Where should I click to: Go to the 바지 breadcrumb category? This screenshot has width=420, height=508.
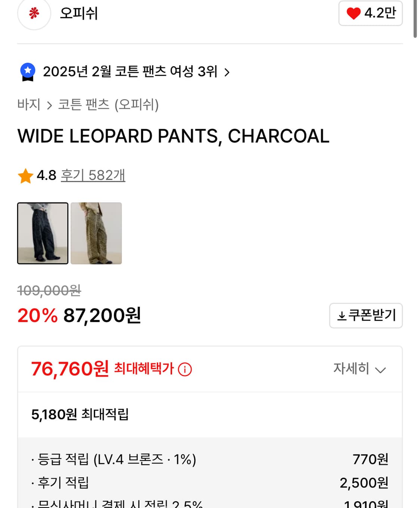(x=29, y=105)
